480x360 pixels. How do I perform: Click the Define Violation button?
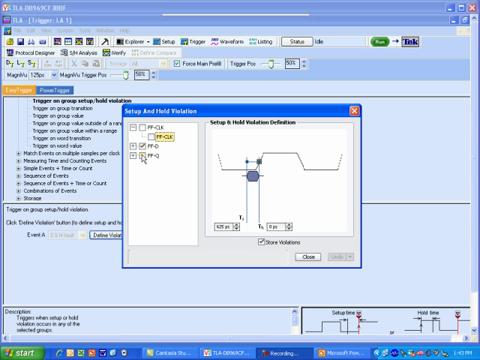(106, 235)
